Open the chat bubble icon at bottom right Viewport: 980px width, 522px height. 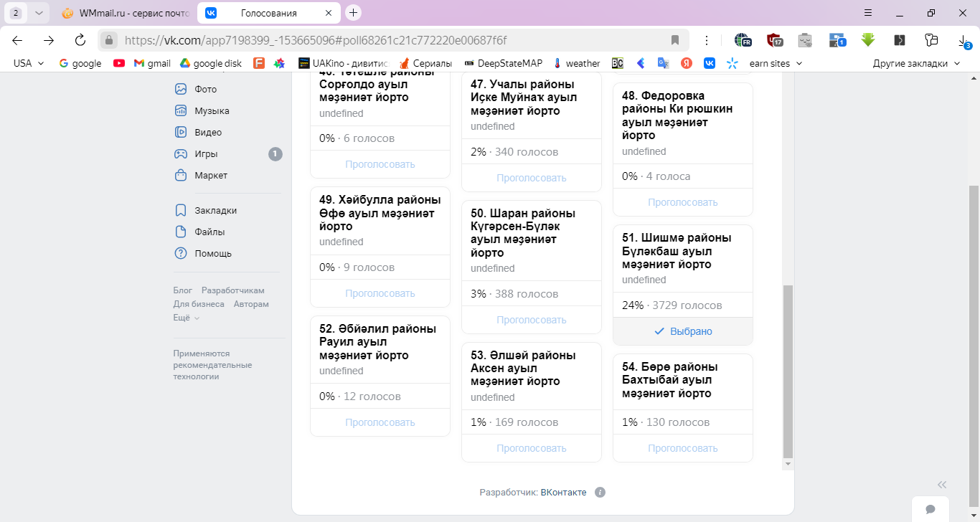pyautogui.click(x=930, y=509)
